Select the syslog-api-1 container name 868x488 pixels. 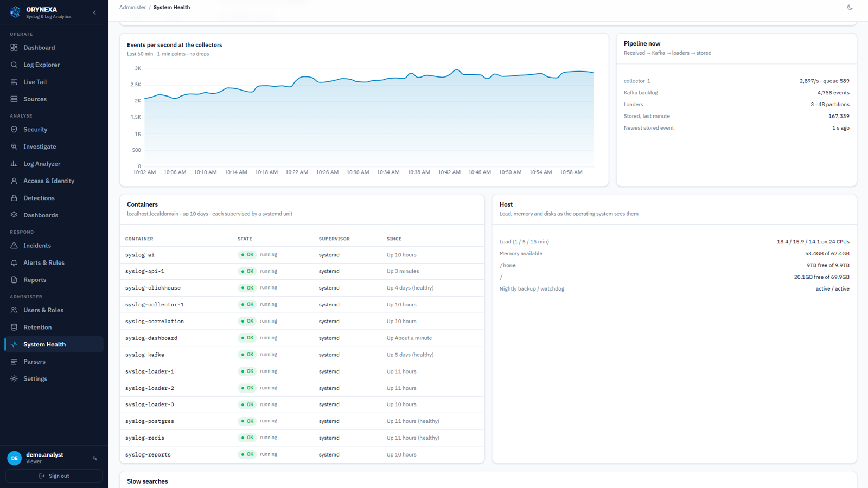coord(145,271)
